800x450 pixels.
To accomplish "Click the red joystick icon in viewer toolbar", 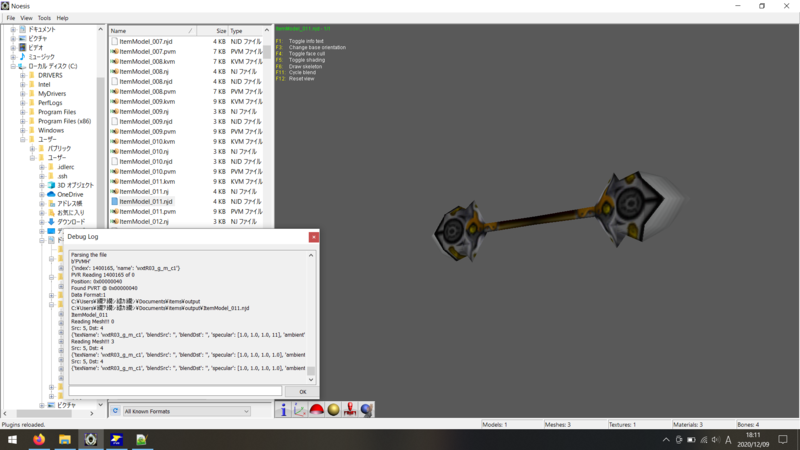I will click(349, 410).
